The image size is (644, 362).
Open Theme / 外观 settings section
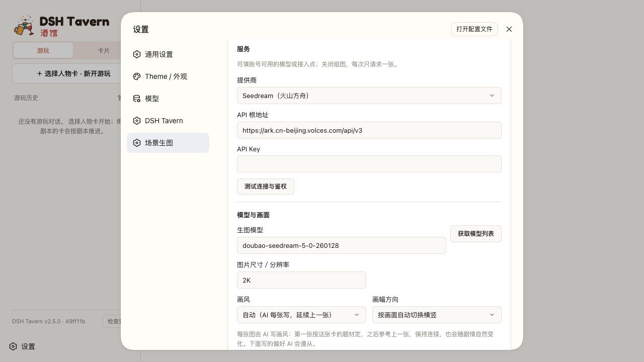click(168, 76)
